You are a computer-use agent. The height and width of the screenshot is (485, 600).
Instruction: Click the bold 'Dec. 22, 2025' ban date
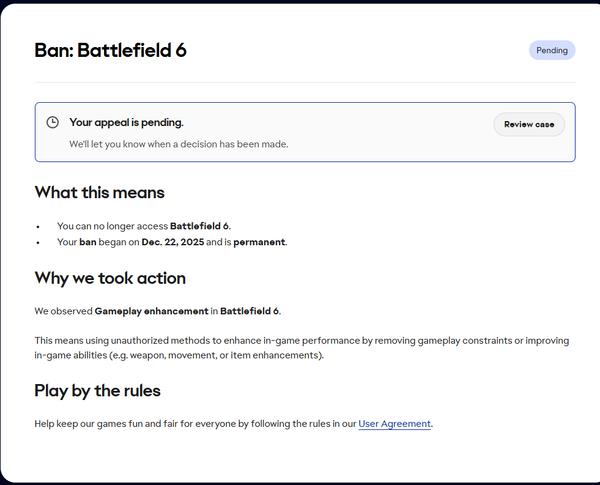(173, 242)
